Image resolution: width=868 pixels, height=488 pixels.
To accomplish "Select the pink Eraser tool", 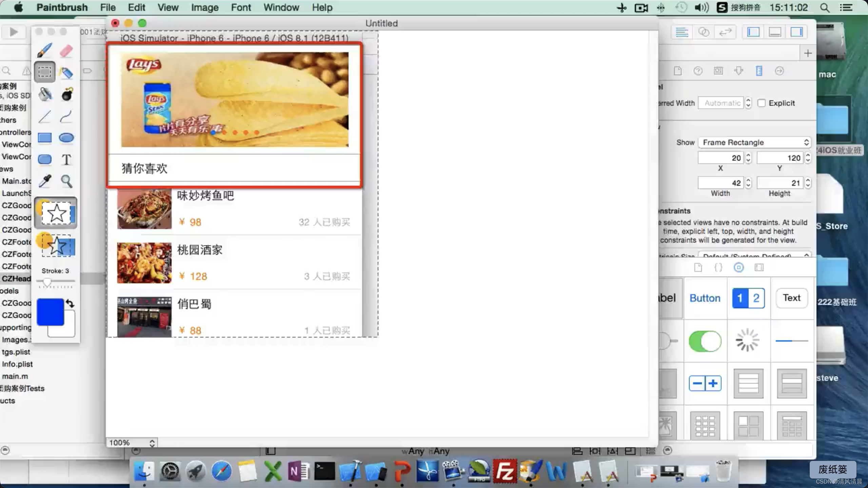I will click(x=66, y=50).
